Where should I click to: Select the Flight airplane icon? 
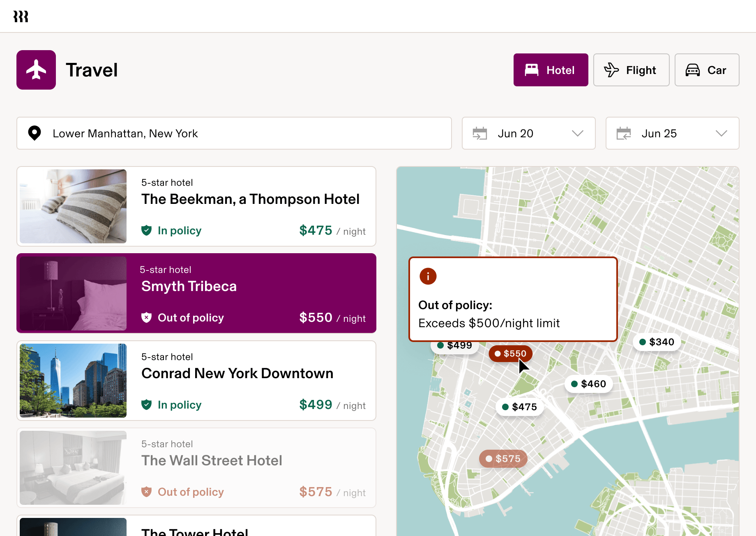611,70
